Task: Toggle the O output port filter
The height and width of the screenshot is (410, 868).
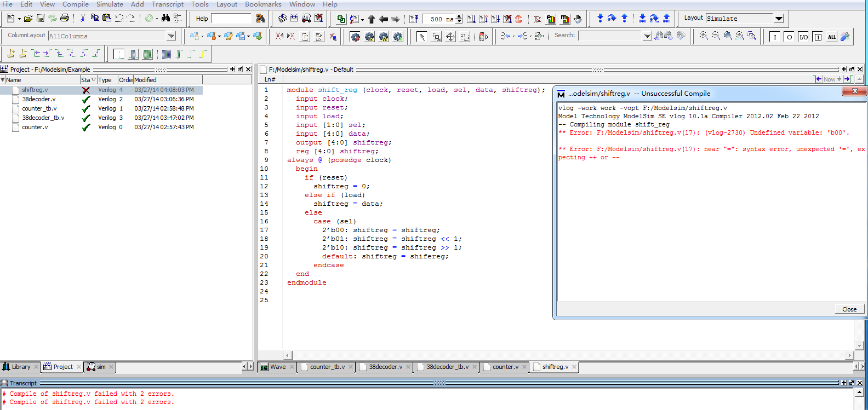Action: tap(789, 37)
